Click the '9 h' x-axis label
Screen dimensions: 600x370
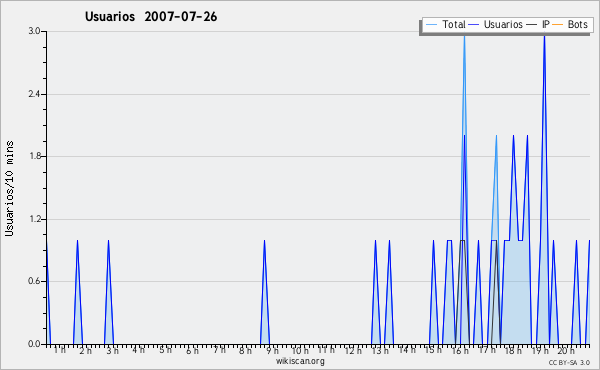click(272, 351)
